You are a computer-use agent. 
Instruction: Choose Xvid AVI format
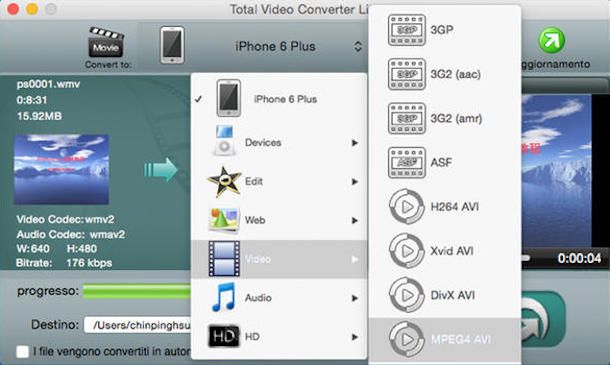click(445, 251)
